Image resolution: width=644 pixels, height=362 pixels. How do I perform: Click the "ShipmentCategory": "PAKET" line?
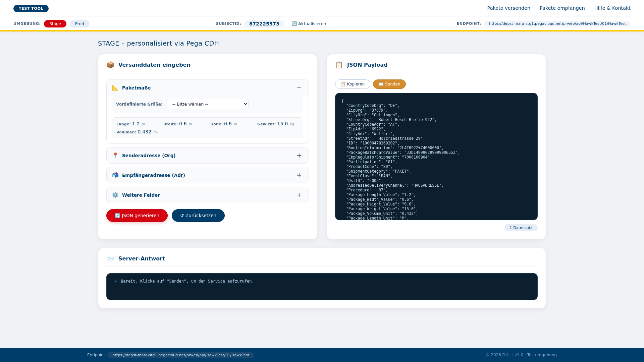pyautogui.click(x=379, y=171)
